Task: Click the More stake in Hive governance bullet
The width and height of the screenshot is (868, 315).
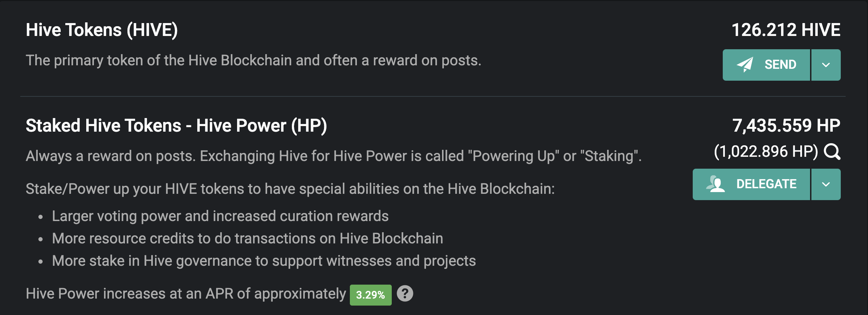Action: coord(264,261)
